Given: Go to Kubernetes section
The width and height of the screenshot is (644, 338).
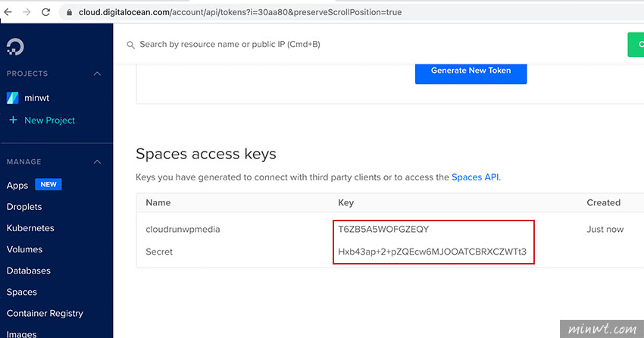Looking at the screenshot, I should tap(30, 228).
